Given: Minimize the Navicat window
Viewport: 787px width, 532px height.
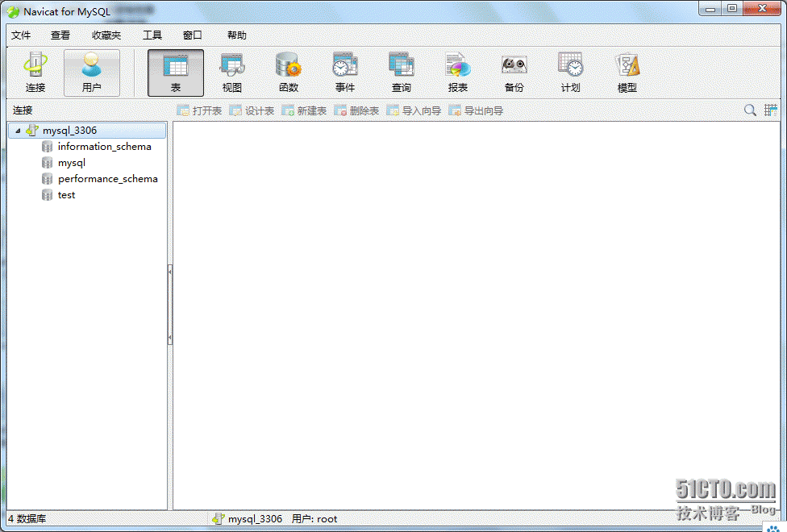Looking at the screenshot, I should (710, 9).
